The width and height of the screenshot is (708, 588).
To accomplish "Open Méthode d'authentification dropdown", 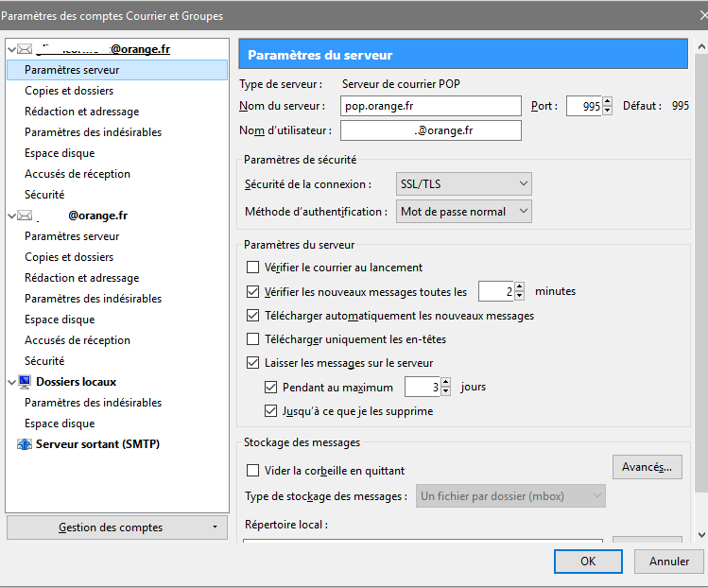I will tap(462, 212).
